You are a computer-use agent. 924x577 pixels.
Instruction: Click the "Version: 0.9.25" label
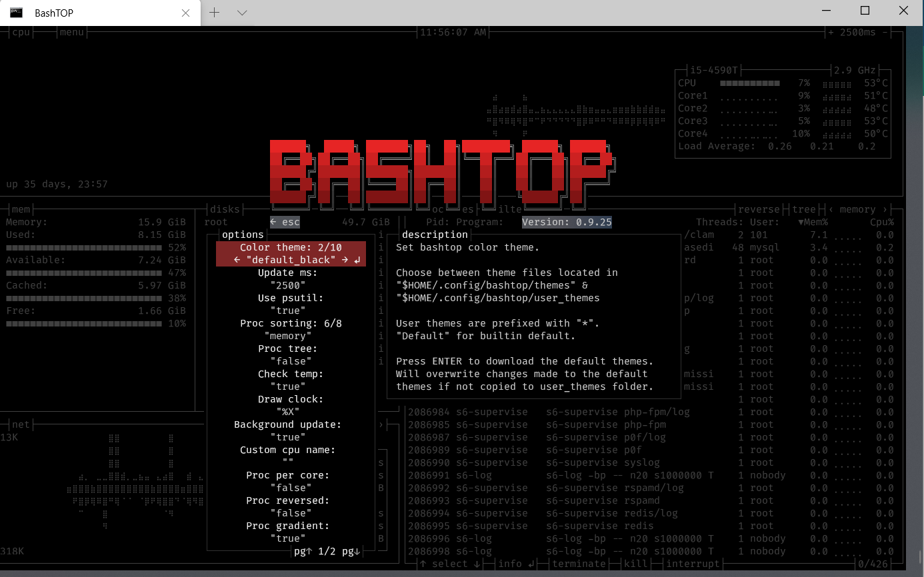point(567,222)
